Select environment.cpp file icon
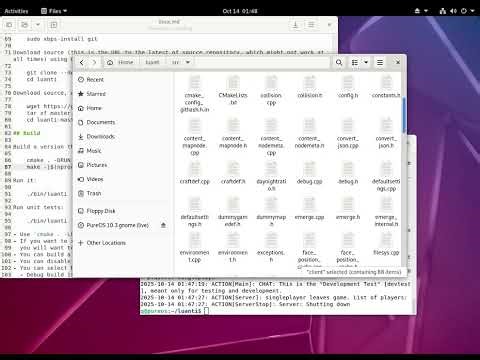The height and width of the screenshot is (360, 480). click(x=195, y=240)
